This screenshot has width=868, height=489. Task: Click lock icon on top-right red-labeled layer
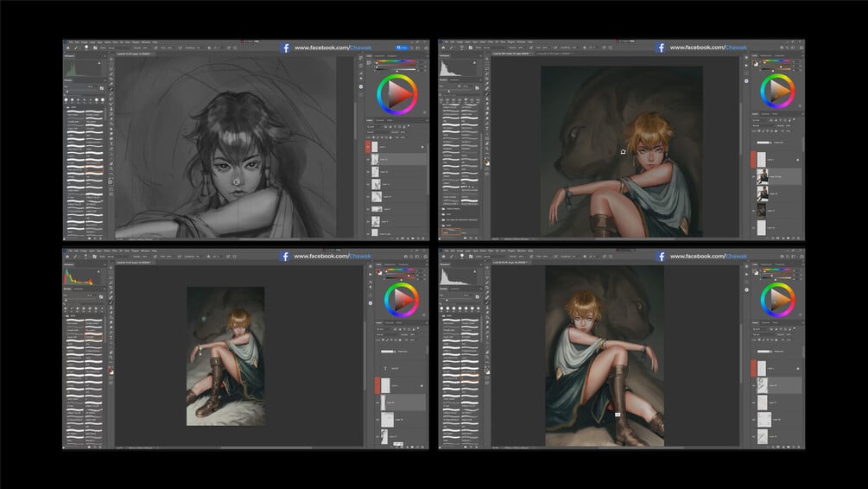[798, 160]
